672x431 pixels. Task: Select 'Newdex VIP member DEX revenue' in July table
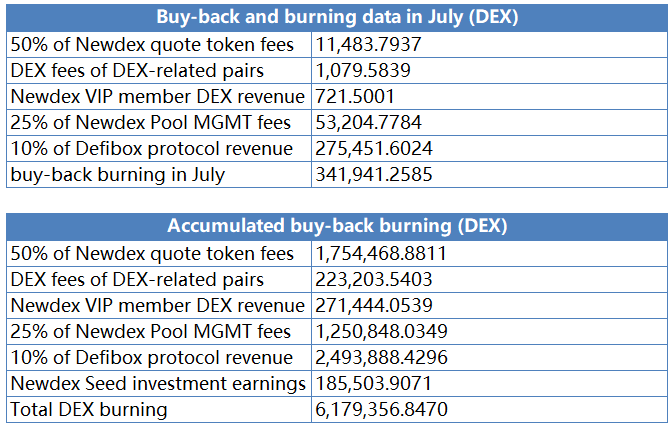157,96
